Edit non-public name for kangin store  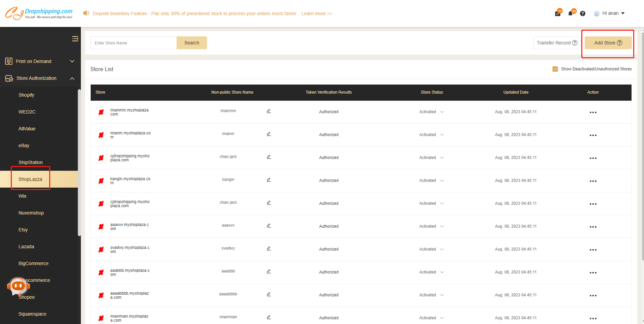(269, 180)
